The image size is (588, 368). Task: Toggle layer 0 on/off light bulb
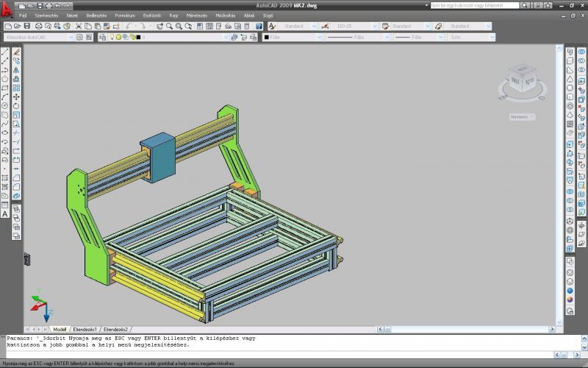[112, 38]
